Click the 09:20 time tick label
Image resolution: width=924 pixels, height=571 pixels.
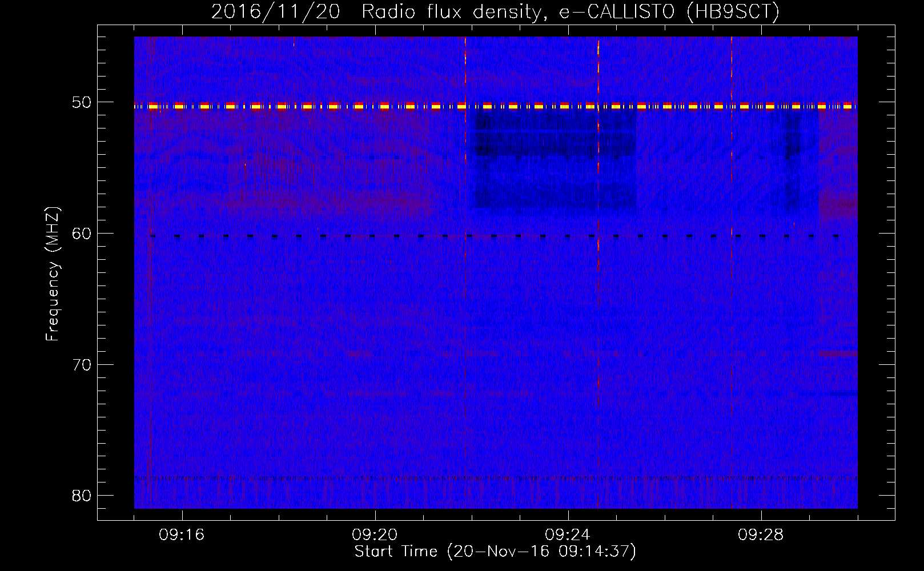click(375, 535)
